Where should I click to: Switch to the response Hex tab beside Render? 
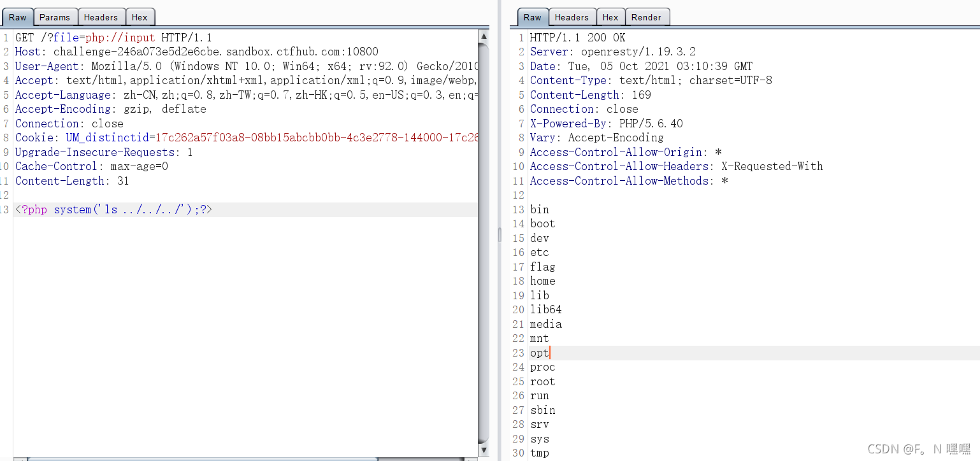pos(610,17)
